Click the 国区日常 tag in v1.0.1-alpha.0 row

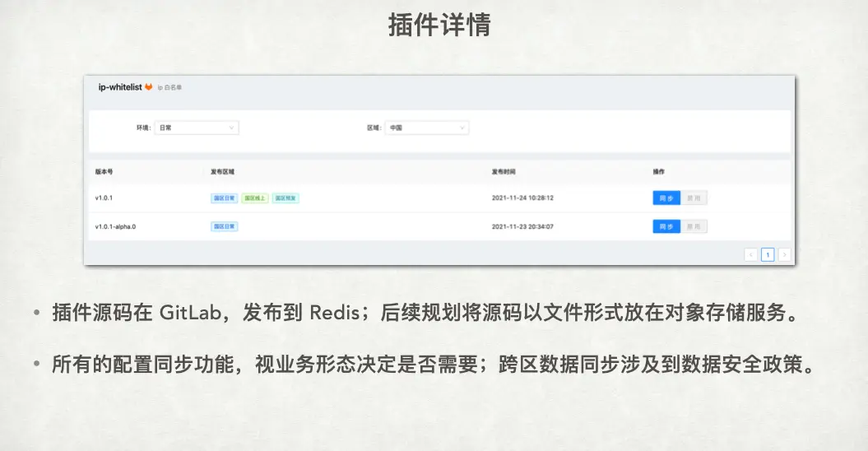(x=224, y=226)
